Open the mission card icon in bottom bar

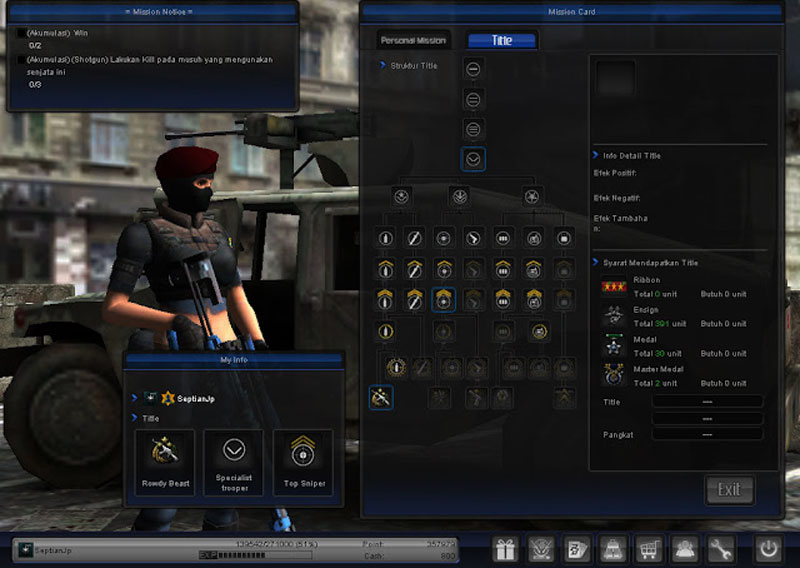[577, 550]
